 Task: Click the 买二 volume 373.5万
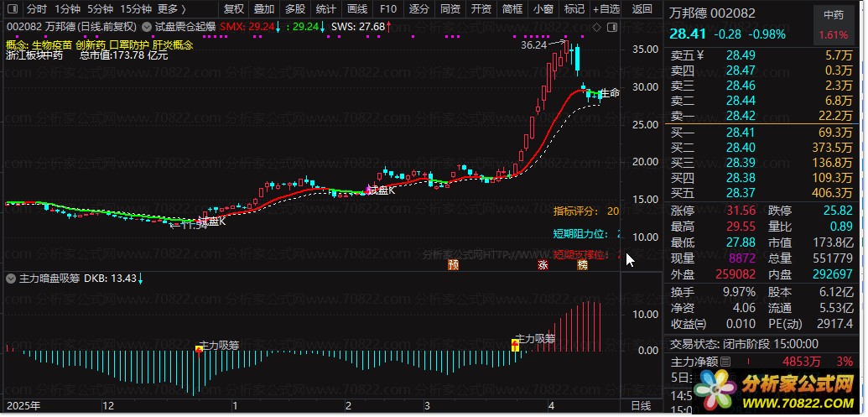[834, 148]
